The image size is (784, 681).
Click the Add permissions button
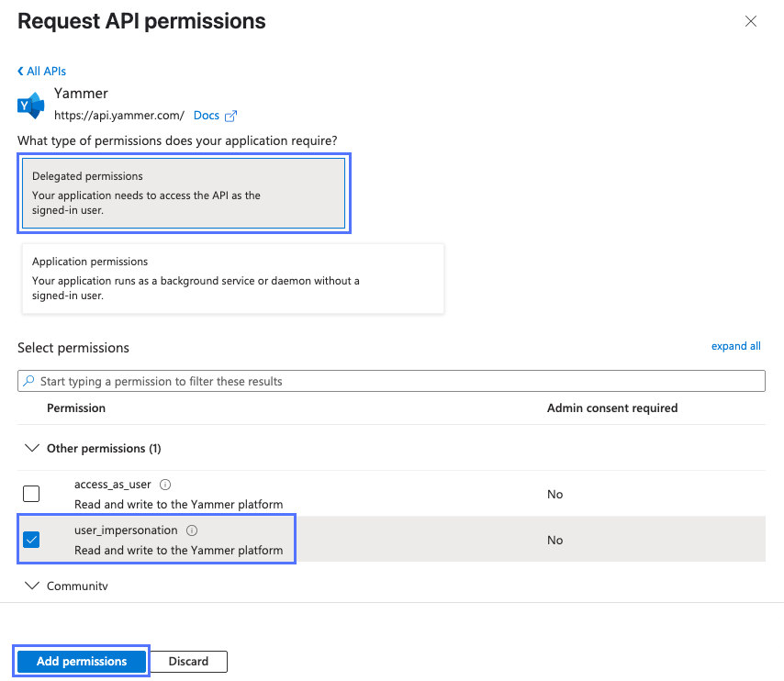(82, 661)
